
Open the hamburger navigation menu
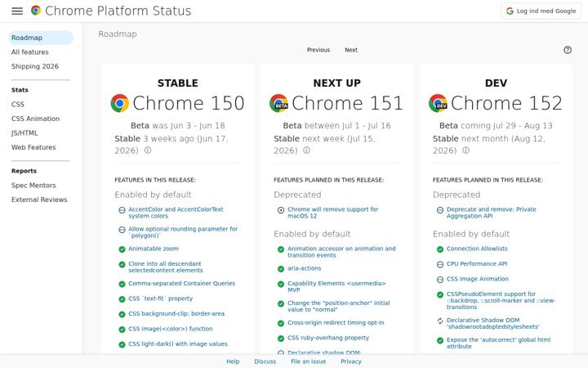coord(17,11)
